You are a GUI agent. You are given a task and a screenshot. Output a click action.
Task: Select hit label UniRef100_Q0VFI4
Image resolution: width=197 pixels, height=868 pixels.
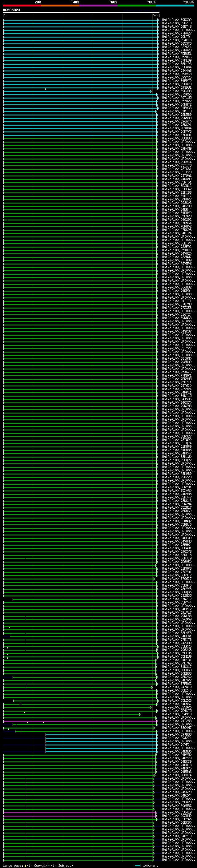[x=177, y=745]
